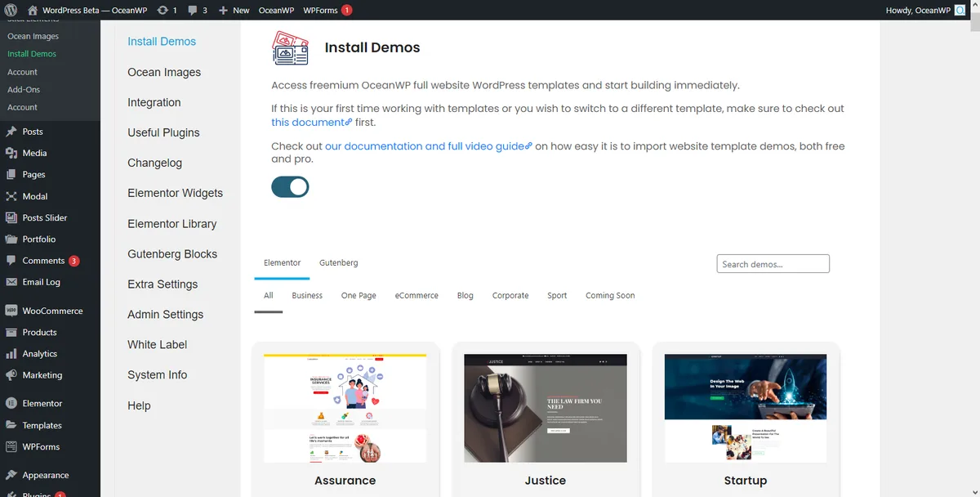This screenshot has height=497, width=980.
Task: Open the 'this document' link
Action: (312, 122)
